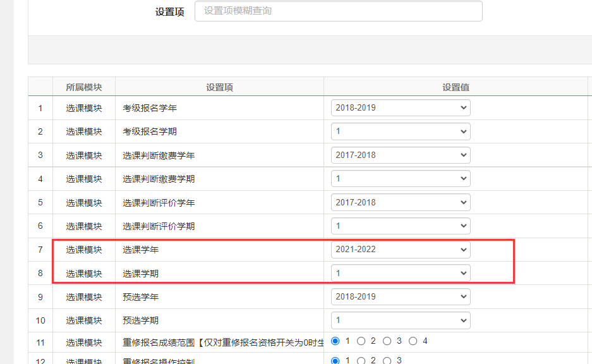592x364 pixels.
Task: Open the 选课判断缴费学年 dropdown
Action: (x=401, y=155)
